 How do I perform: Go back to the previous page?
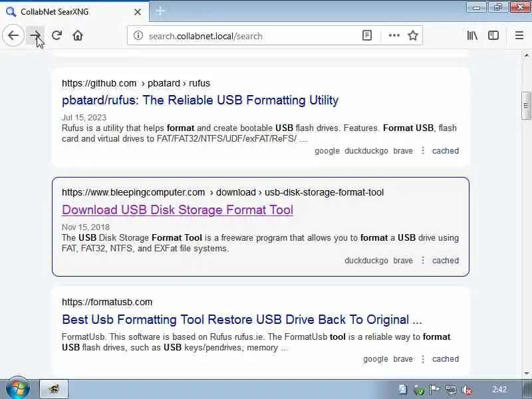click(13, 35)
